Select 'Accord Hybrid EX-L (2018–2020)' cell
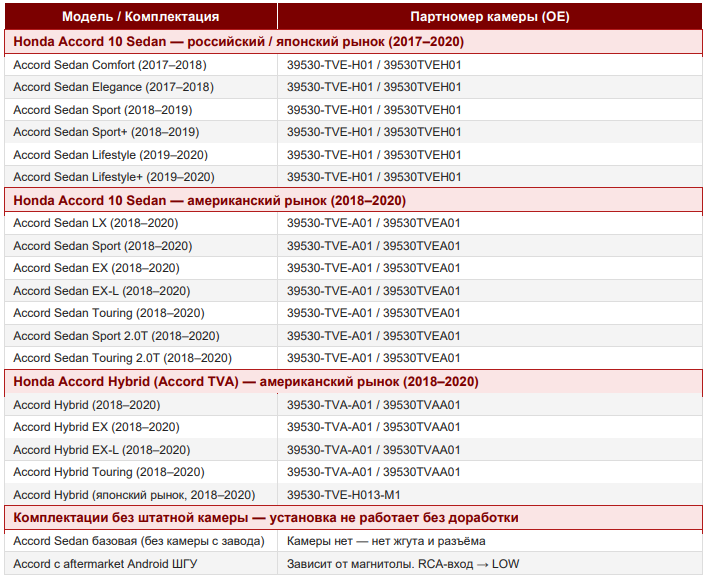Image resolution: width=708 pixels, height=579 pixels. [140, 450]
